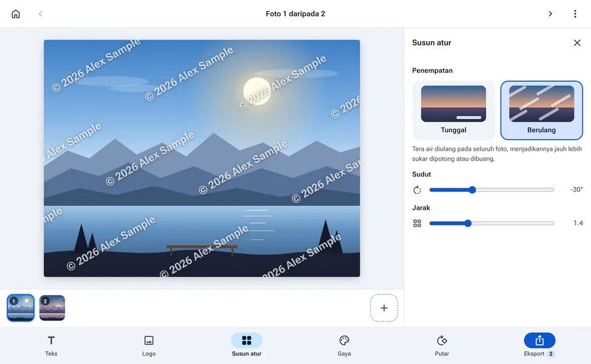
Task: Select photo thumbnail number 2
Action: click(x=52, y=308)
